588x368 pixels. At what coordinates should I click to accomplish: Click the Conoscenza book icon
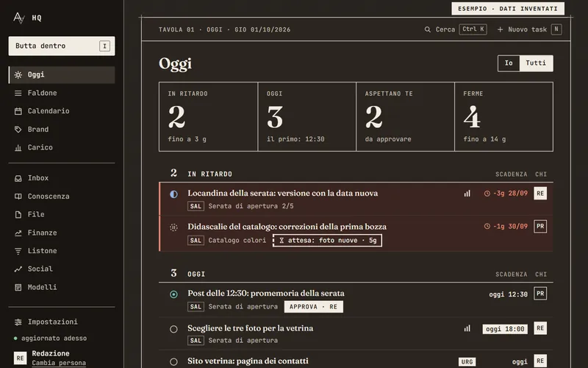point(18,197)
